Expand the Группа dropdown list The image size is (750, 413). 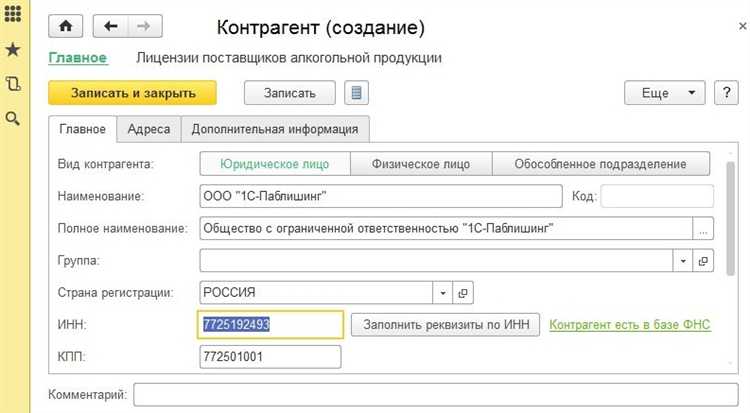pyautogui.click(x=683, y=261)
